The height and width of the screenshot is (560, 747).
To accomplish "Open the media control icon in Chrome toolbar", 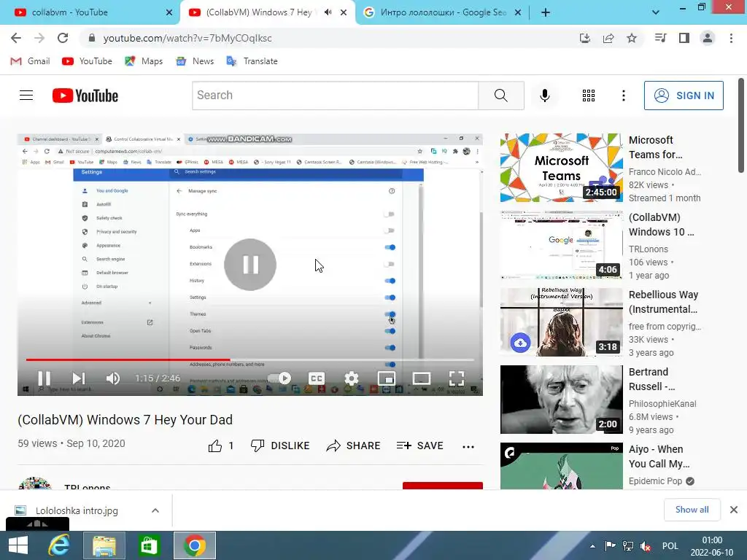I will click(660, 38).
